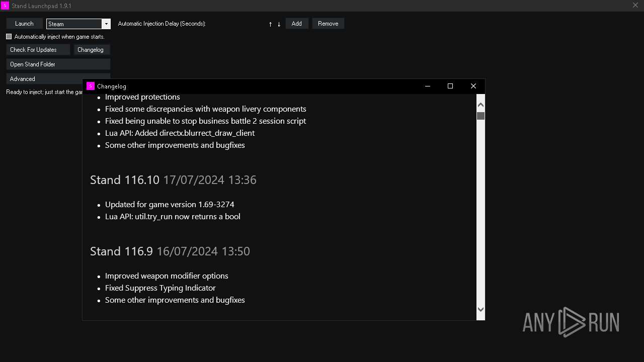644x362 pixels.
Task: Click 'Lua API: Added directx.blurrect_draw_client' line
Action: [180, 133]
